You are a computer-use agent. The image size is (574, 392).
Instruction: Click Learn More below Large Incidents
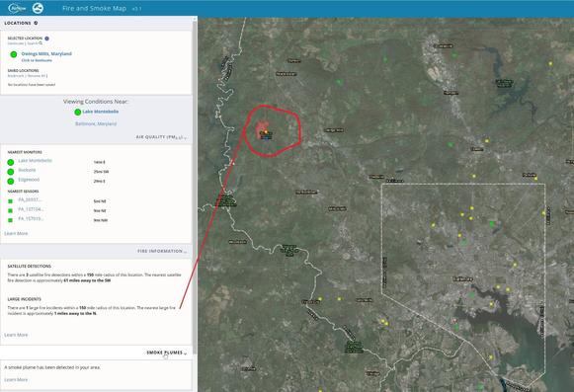coord(16,335)
